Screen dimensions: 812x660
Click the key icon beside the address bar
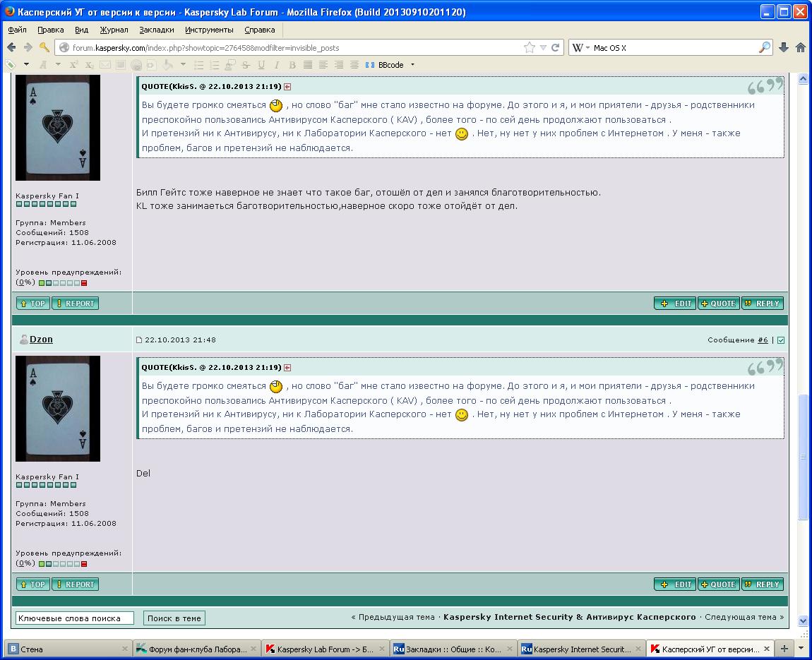coord(44,47)
